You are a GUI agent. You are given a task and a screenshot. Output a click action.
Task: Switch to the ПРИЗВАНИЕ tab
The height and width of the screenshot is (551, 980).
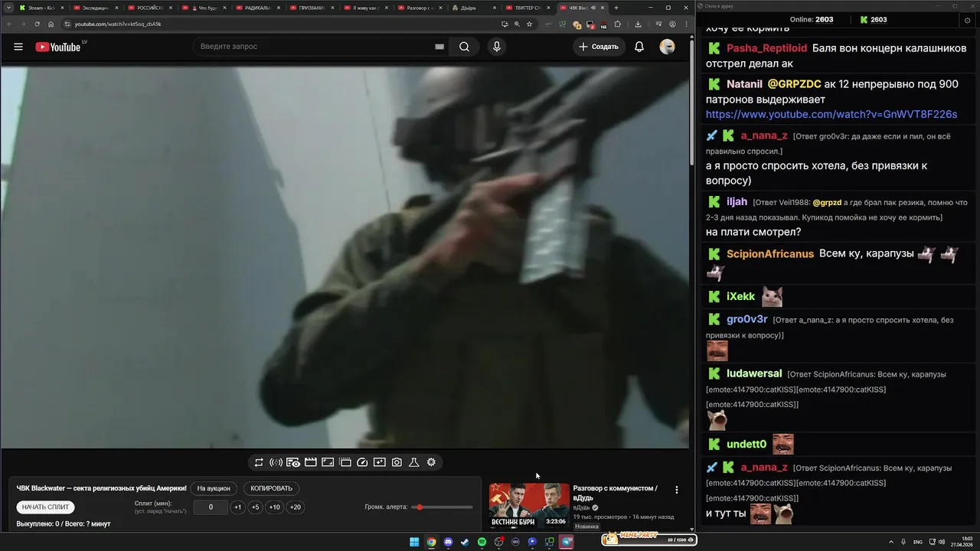[312, 8]
